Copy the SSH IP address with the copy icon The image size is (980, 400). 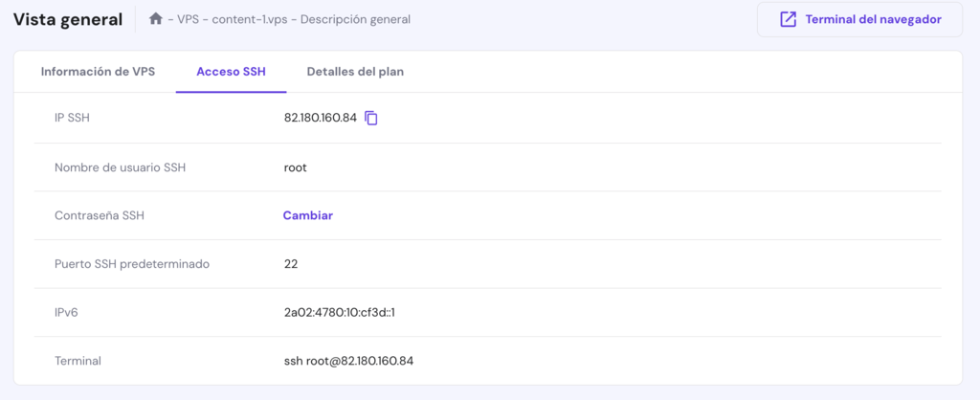(x=371, y=119)
